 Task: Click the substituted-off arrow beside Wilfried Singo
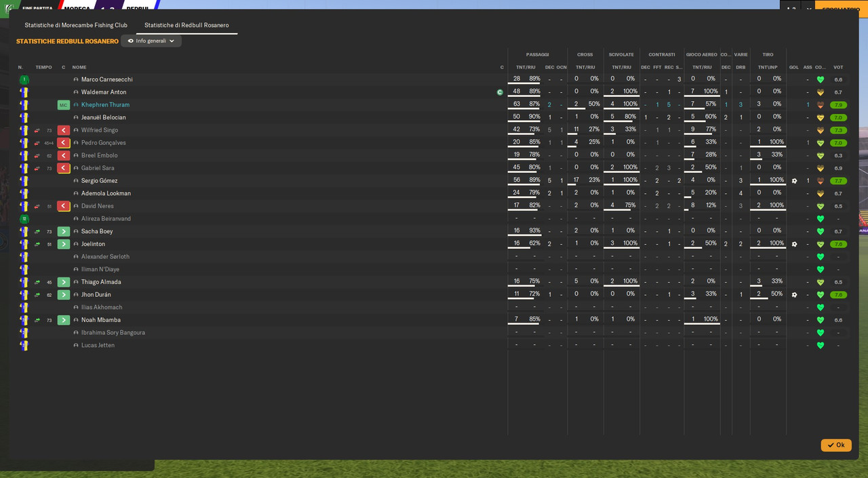coord(64,130)
